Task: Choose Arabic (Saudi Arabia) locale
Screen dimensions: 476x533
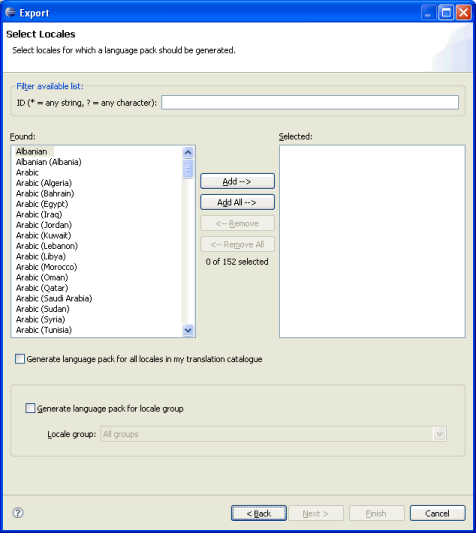Action: (54, 298)
